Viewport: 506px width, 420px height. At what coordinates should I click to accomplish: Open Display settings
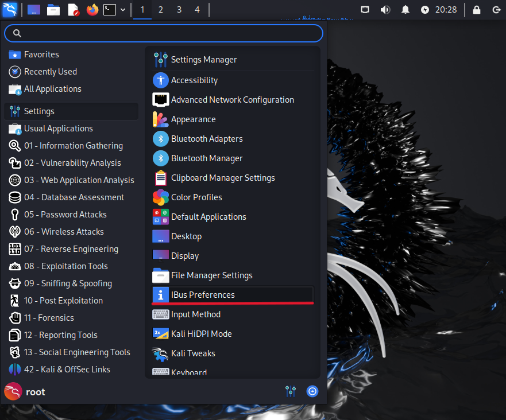(233, 256)
